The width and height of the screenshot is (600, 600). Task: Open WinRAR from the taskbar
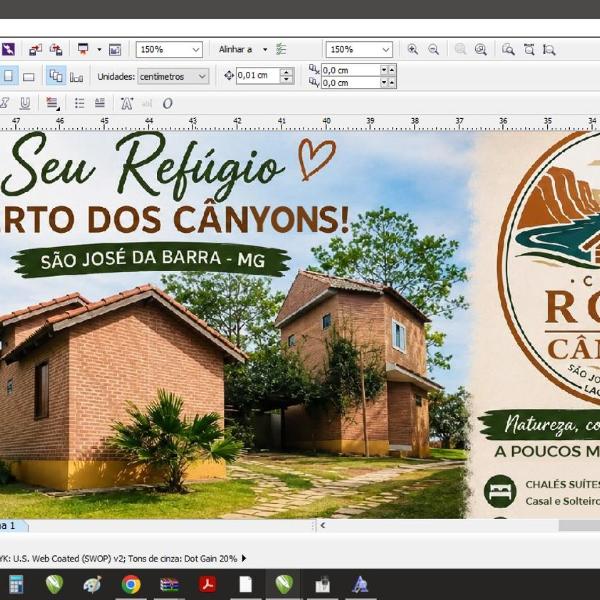pyautogui.click(x=170, y=585)
